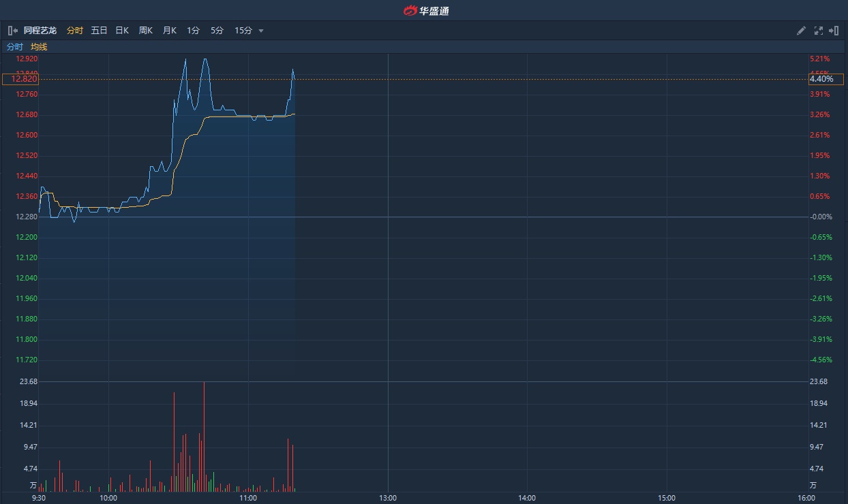Switch to 五日 five-day tab
Viewport: 848px width, 504px height.
pos(99,31)
